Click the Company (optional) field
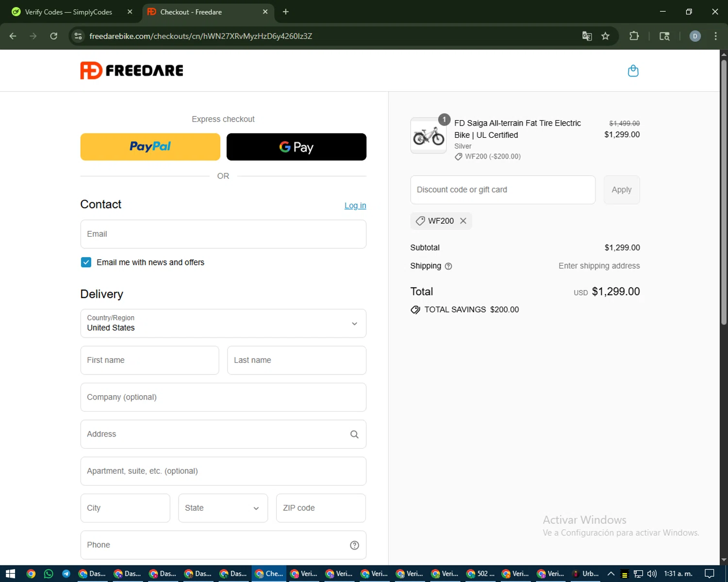Viewport: 728px width, 582px height. point(223,397)
